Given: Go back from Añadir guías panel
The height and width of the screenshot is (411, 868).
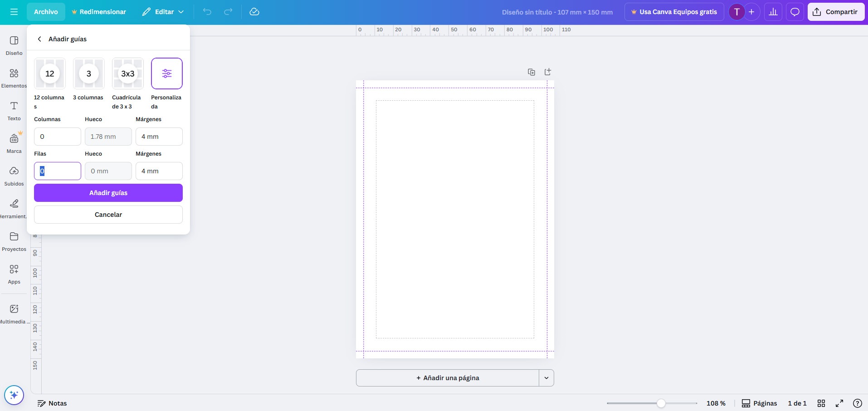Looking at the screenshot, I should (39, 39).
